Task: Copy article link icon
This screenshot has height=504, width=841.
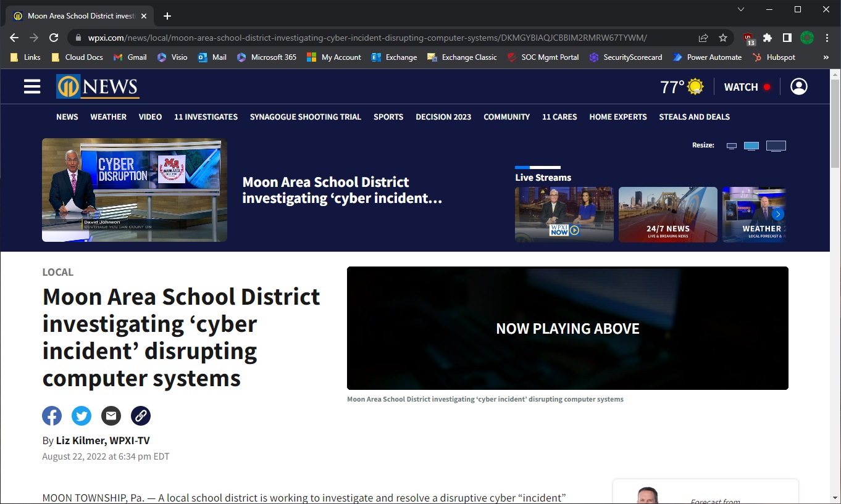Action: 141,416
